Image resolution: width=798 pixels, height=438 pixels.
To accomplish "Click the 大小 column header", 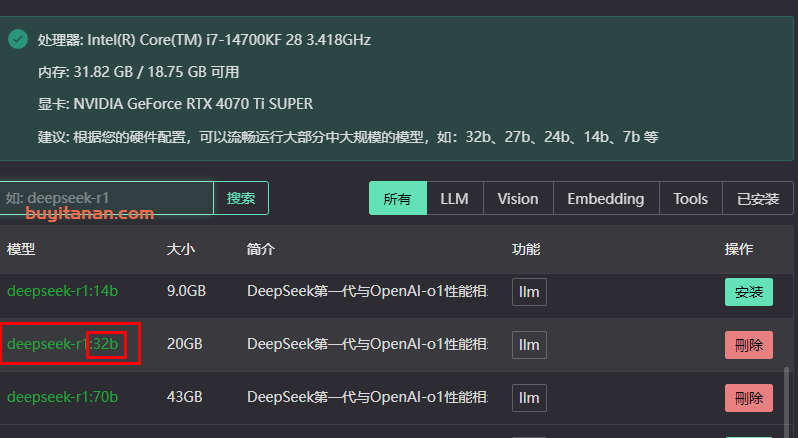I will pyautogui.click(x=181, y=249).
